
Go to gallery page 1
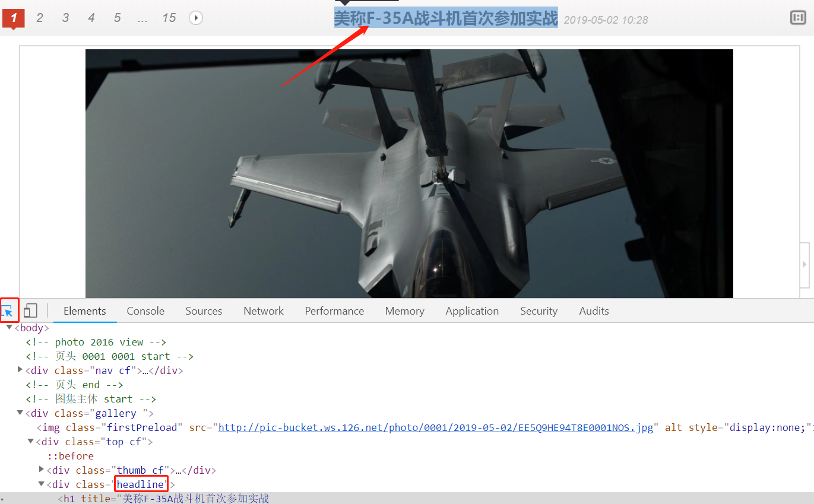14,18
